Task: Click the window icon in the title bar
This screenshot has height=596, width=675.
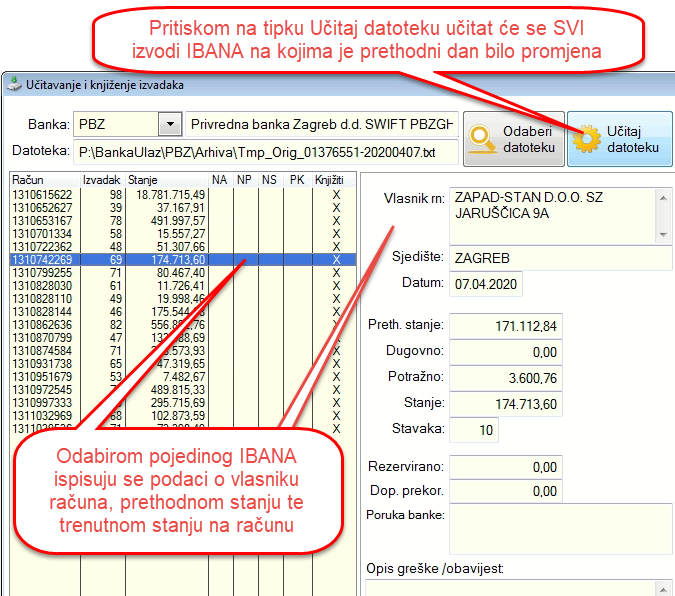Action: pos(14,86)
